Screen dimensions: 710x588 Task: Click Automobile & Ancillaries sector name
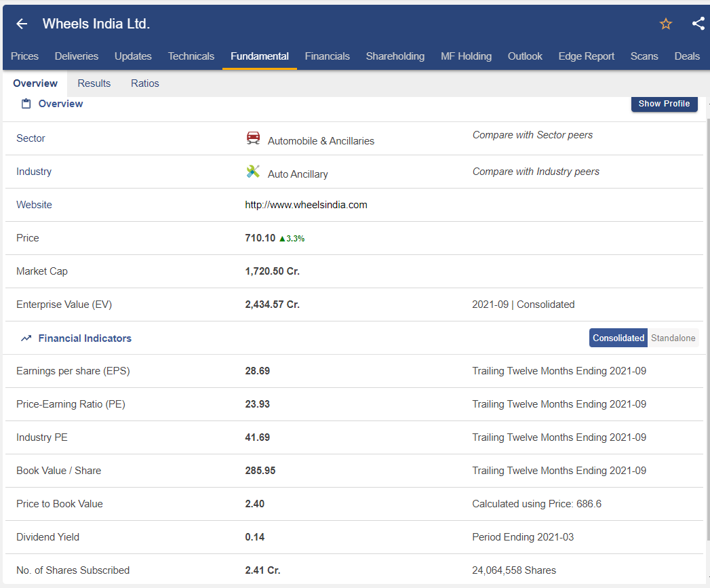tap(321, 141)
